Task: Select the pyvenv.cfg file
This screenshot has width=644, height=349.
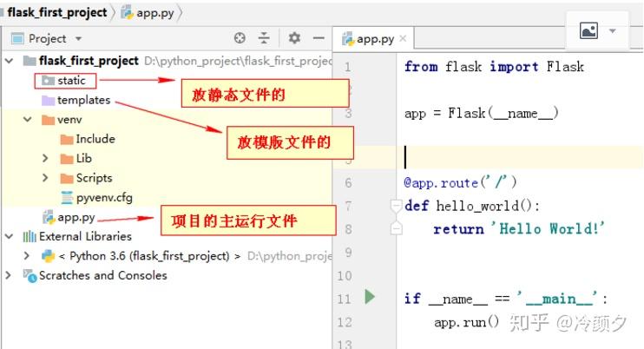Action: tap(104, 197)
